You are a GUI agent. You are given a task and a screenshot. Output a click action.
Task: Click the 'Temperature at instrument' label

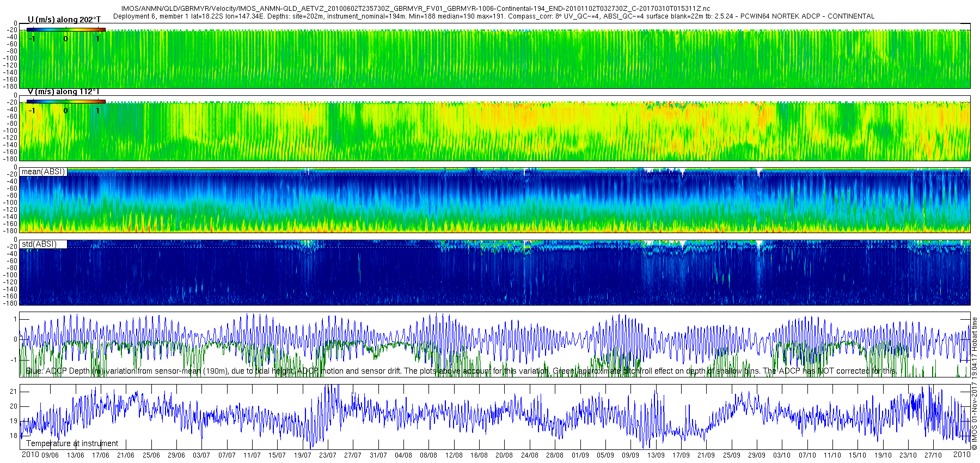(72, 443)
